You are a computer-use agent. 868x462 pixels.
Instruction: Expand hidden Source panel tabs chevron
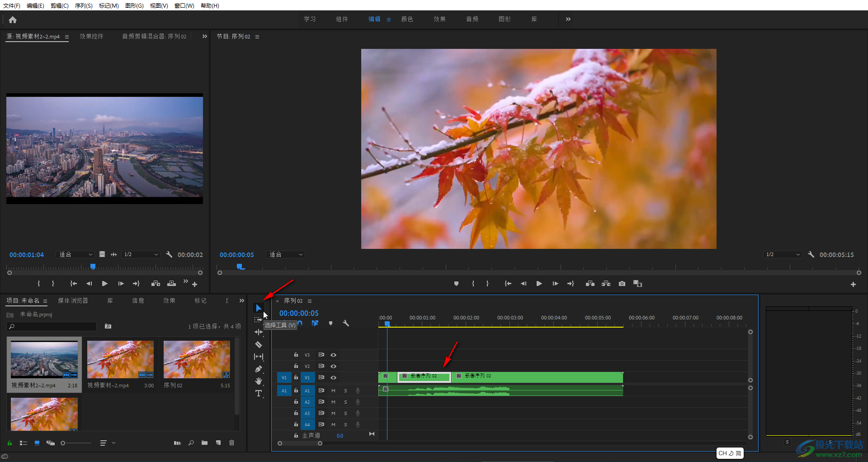(x=204, y=36)
